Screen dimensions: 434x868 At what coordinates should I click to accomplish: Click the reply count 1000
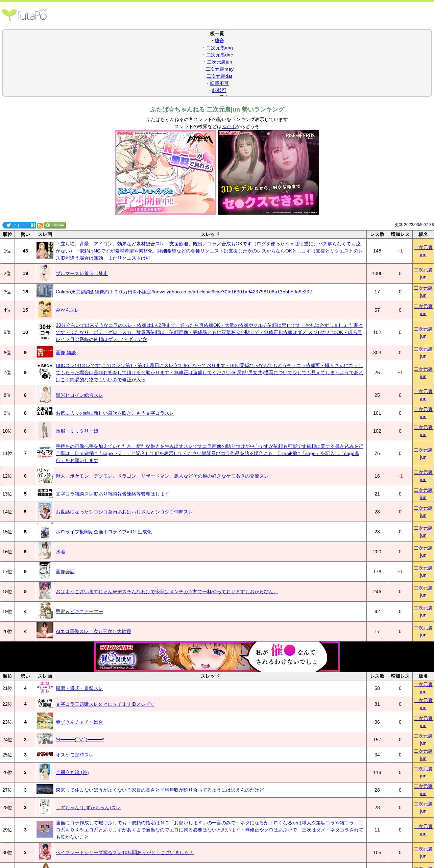pyautogui.click(x=377, y=273)
